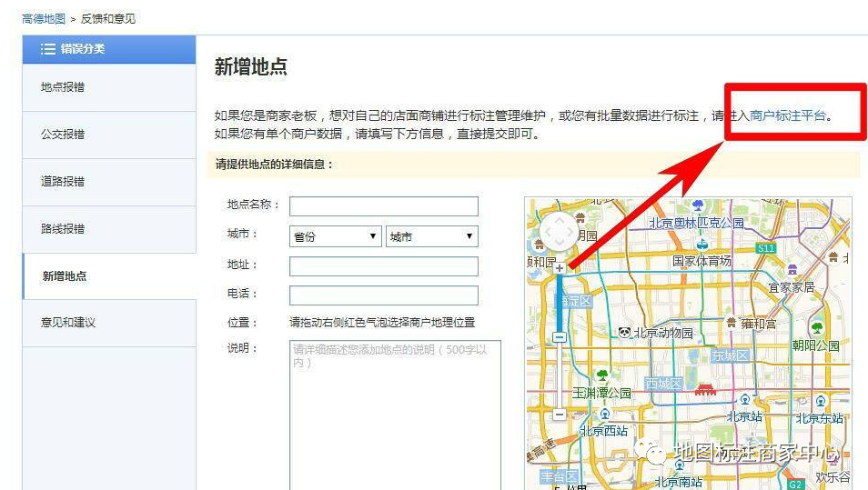Click the Chaoyang Park tree icon
This screenshot has width=868, height=490.
pyautogui.click(x=816, y=327)
